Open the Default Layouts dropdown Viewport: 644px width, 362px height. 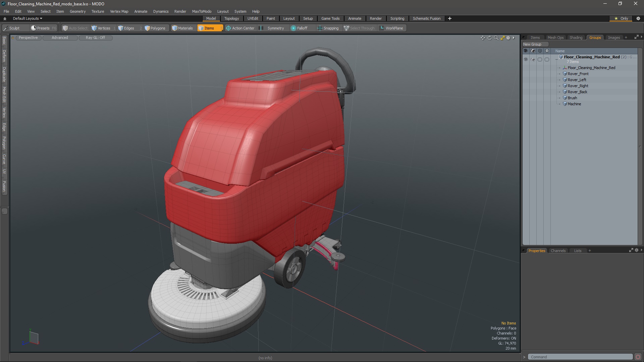(28, 18)
